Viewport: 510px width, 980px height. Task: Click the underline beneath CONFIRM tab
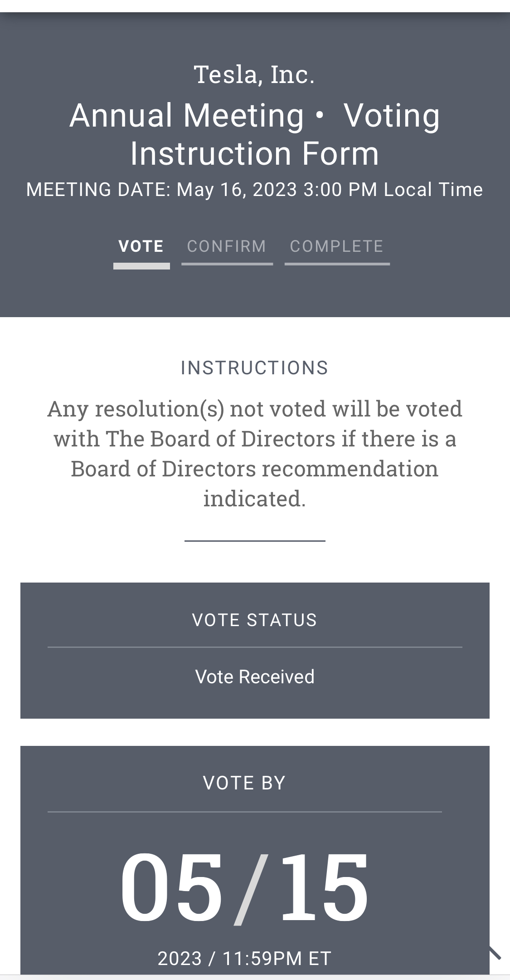(x=227, y=264)
